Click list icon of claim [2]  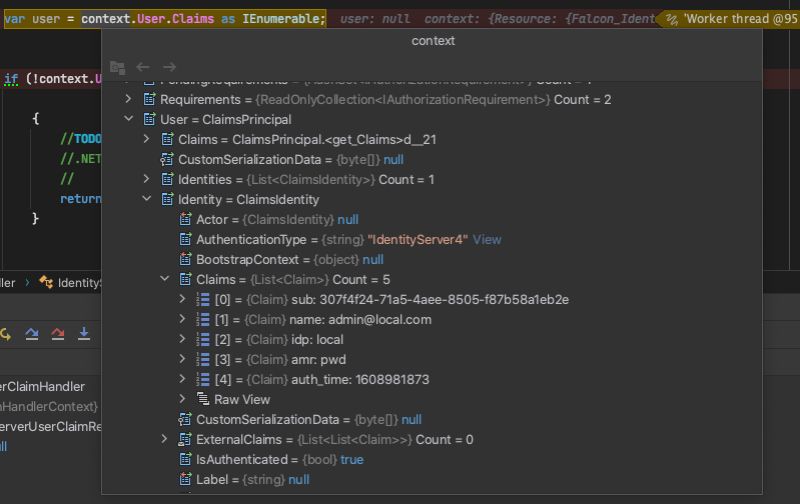203,339
